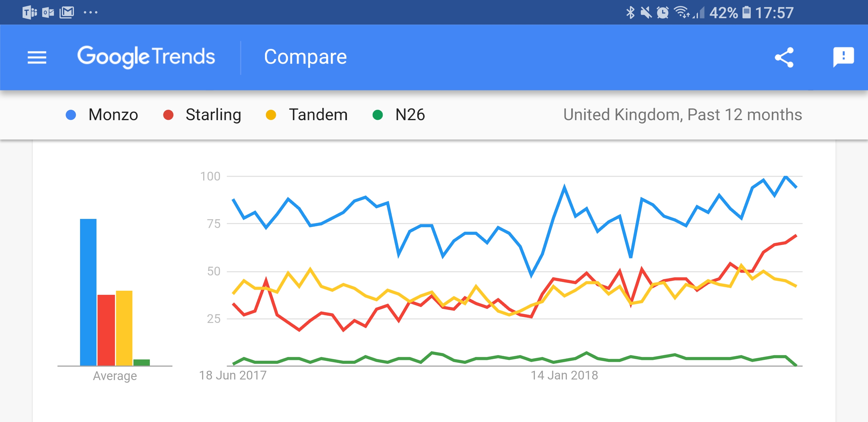868x422 pixels.
Task: Click the blue Monzo legend dot
Action: 71,115
